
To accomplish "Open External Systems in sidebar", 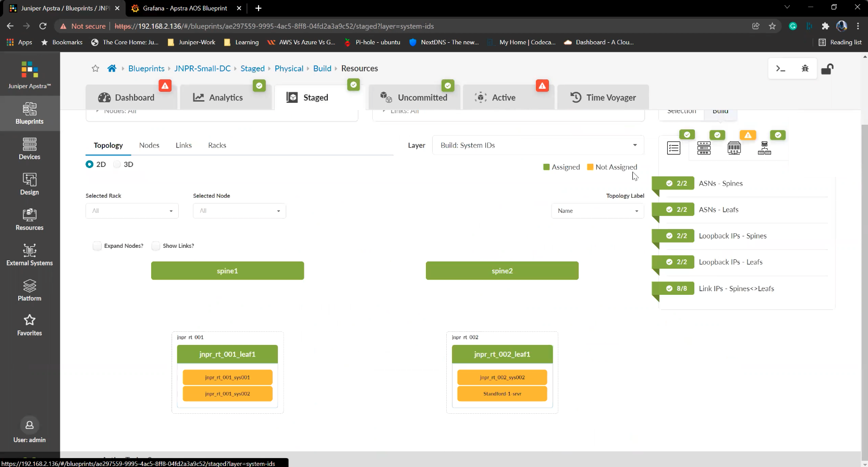I will pos(30,255).
